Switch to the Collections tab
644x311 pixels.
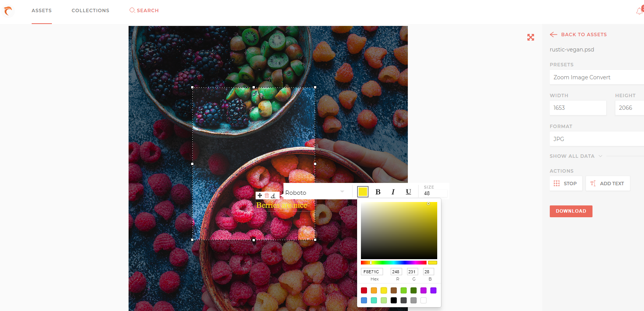pos(90,10)
